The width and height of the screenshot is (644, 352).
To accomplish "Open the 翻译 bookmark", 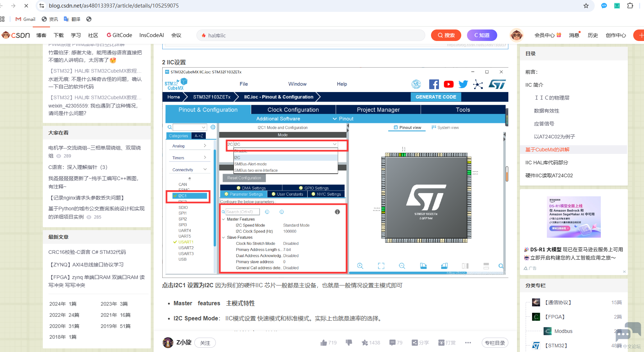I will (x=72, y=19).
